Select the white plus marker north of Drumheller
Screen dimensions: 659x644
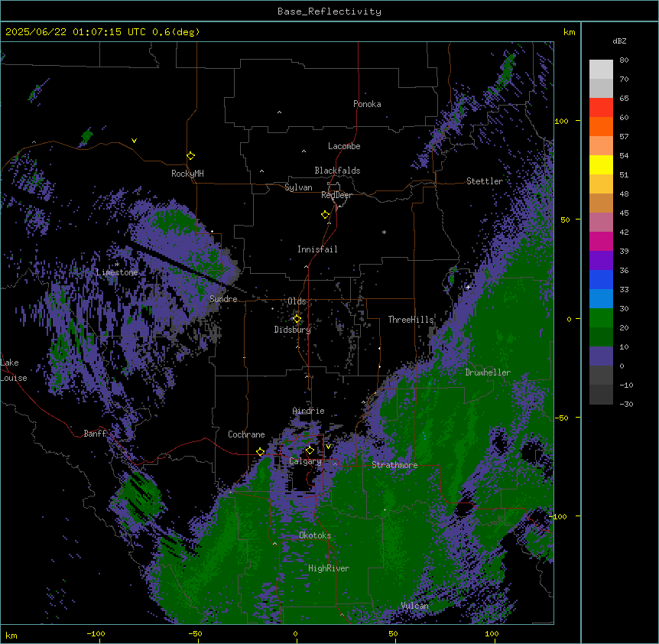point(468,287)
